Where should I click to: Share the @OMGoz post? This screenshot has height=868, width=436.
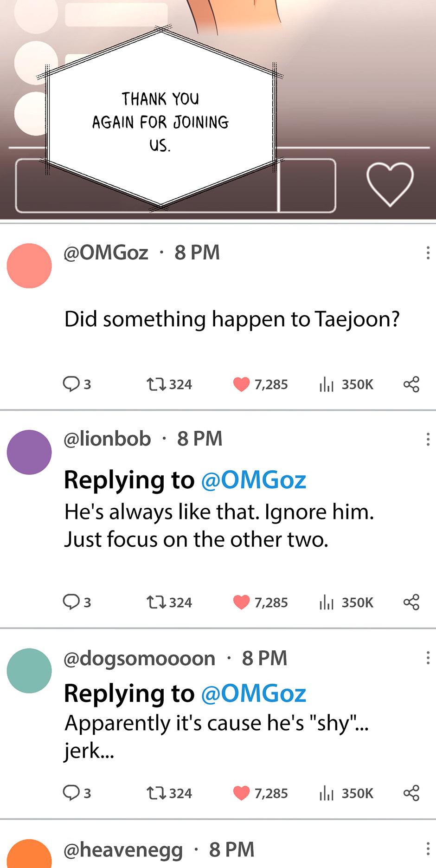click(x=411, y=384)
